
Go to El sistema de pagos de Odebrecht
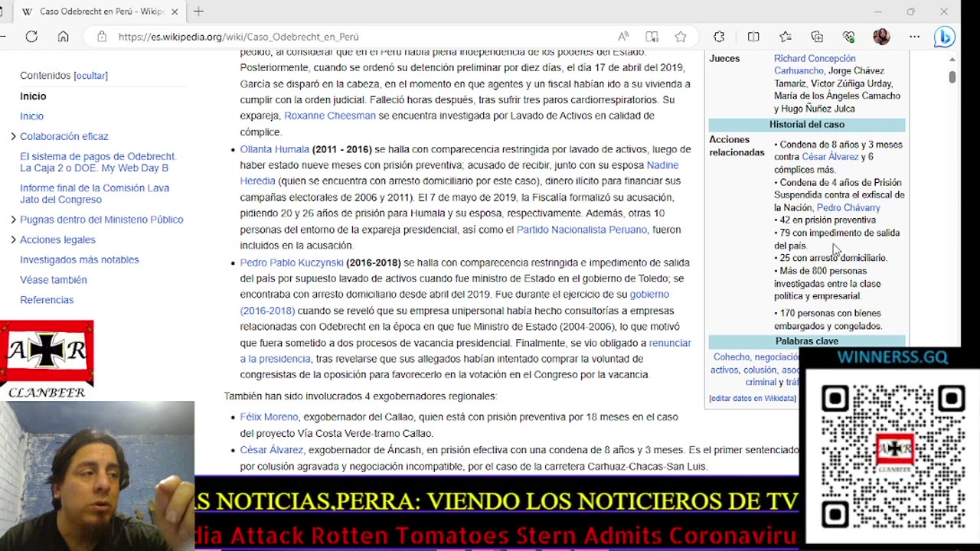[98, 162]
